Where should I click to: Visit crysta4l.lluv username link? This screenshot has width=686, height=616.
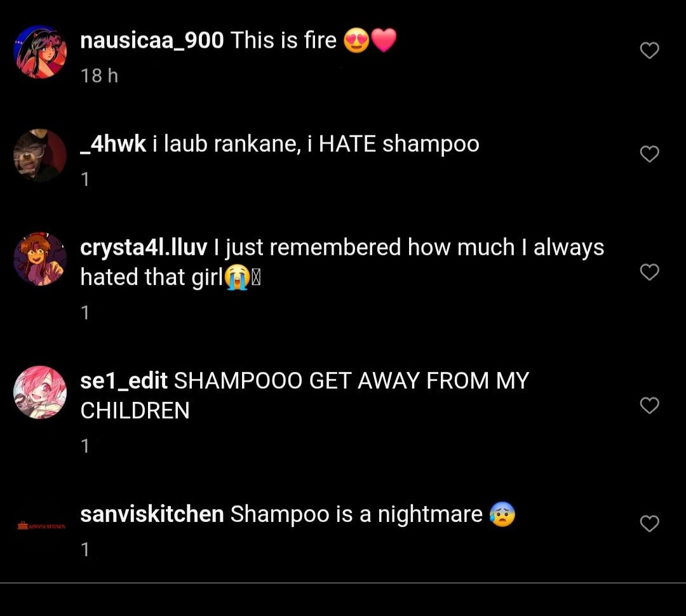tap(144, 248)
